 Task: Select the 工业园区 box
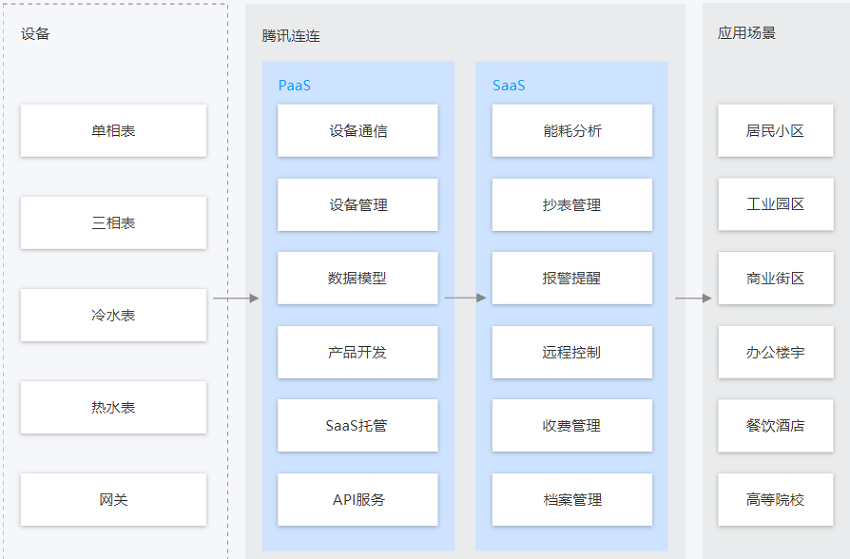pyautogui.click(x=776, y=204)
